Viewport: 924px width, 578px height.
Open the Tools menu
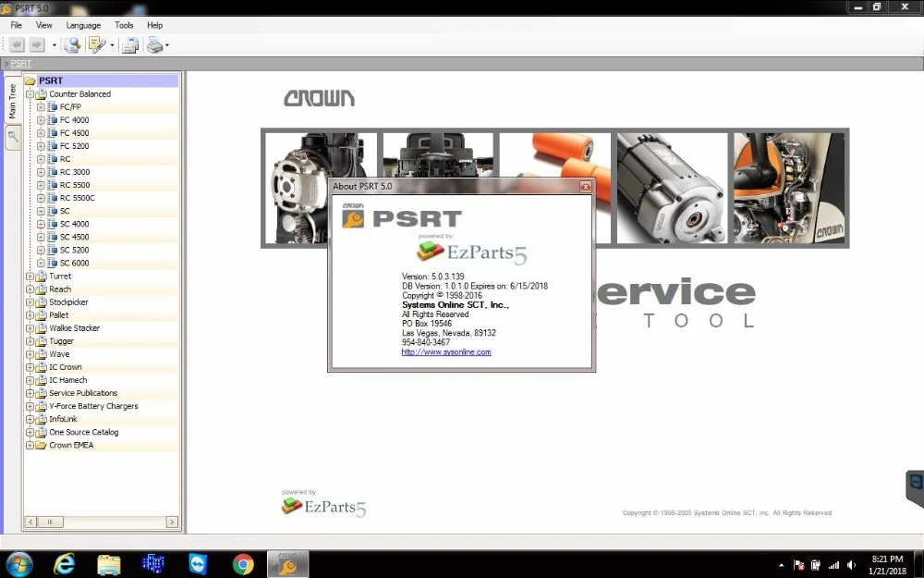pos(124,25)
